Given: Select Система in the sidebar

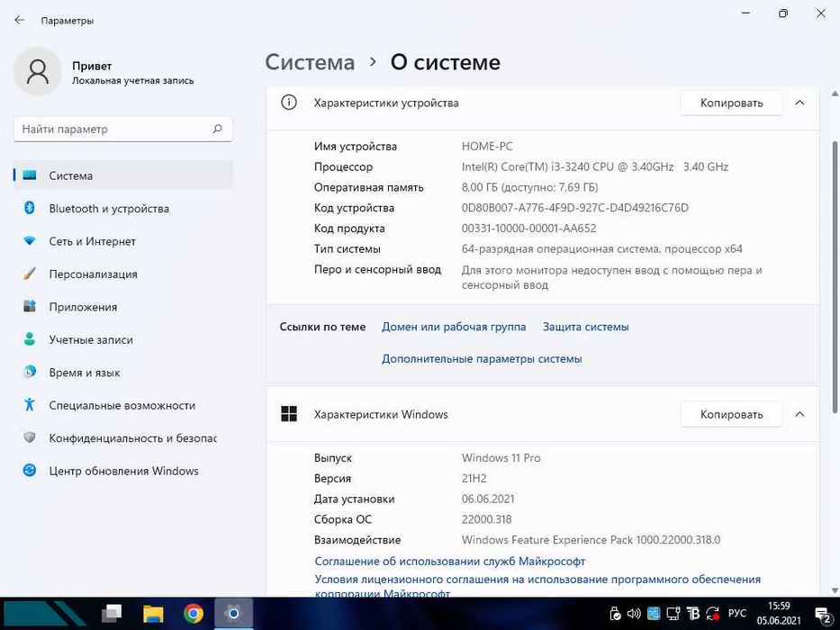Looking at the screenshot, I should coord(122,175).
